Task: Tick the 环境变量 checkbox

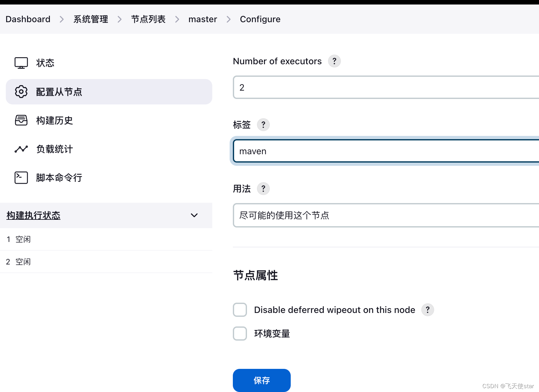Action: coord(240,334)
